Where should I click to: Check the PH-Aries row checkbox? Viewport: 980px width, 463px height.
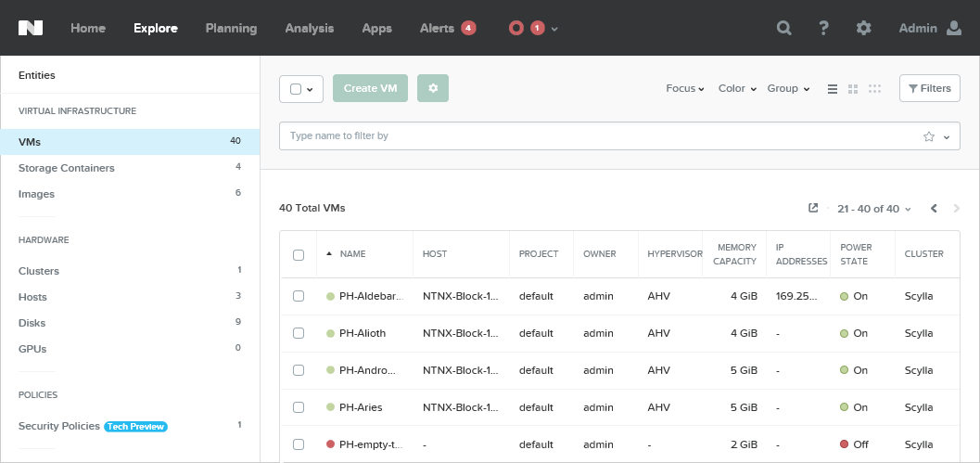(x=299, y=407)
